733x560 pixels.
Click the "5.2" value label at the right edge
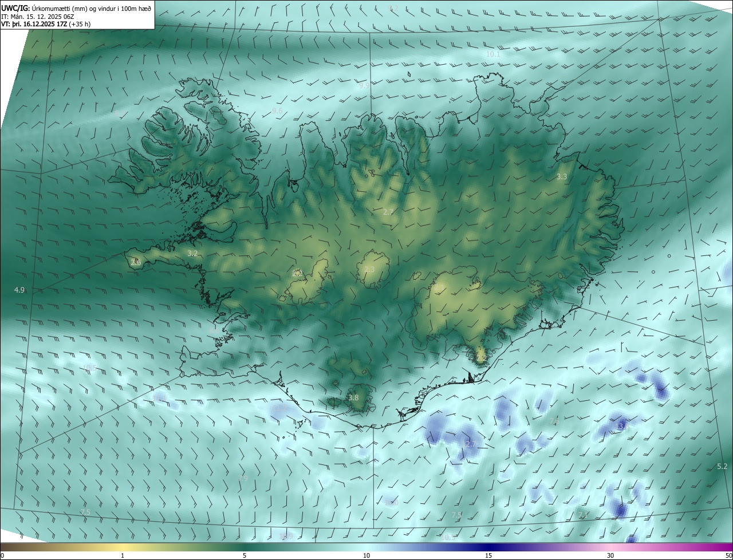coord(722,467)
